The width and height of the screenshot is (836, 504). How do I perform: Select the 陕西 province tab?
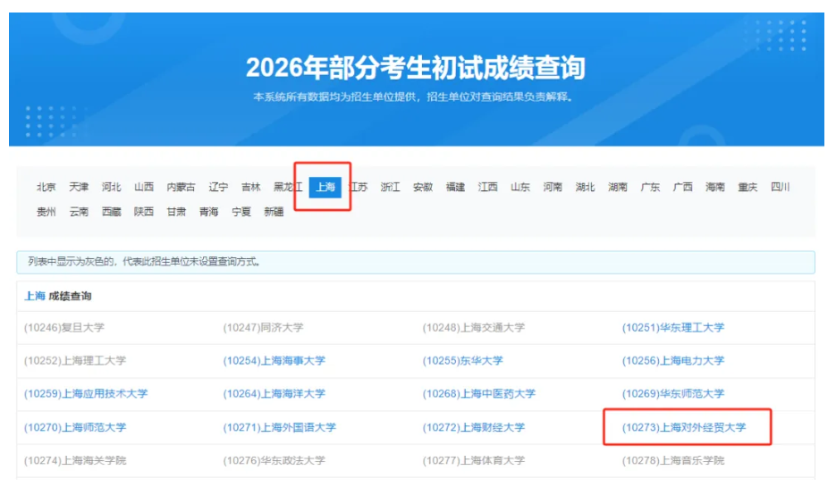click(143, 212)
